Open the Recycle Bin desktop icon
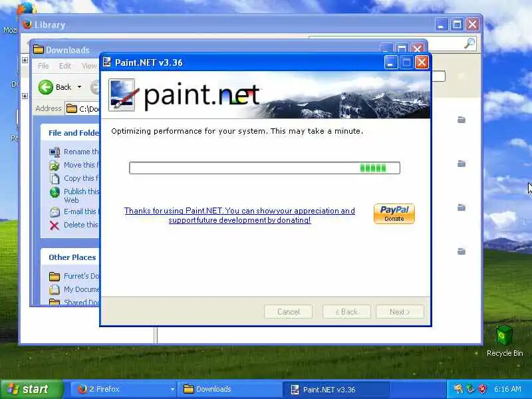This screenshot has width=532, height=399. coord(504,335)
